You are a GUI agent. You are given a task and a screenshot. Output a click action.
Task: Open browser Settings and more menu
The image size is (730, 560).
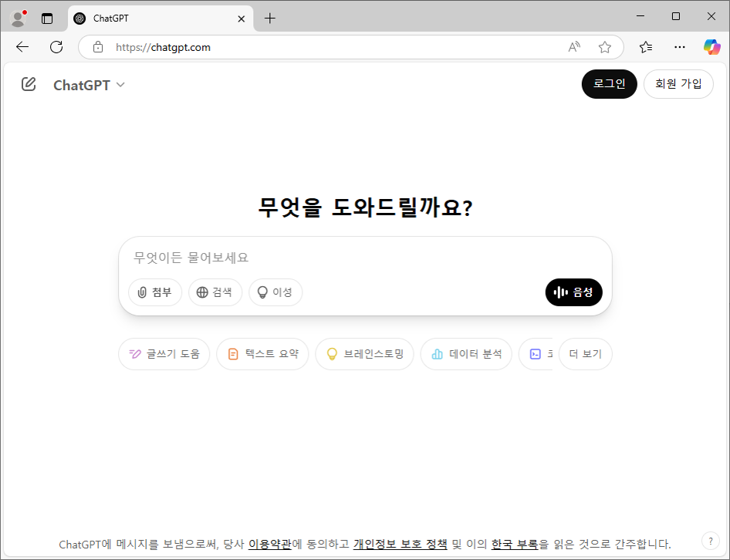click(680, 47)
